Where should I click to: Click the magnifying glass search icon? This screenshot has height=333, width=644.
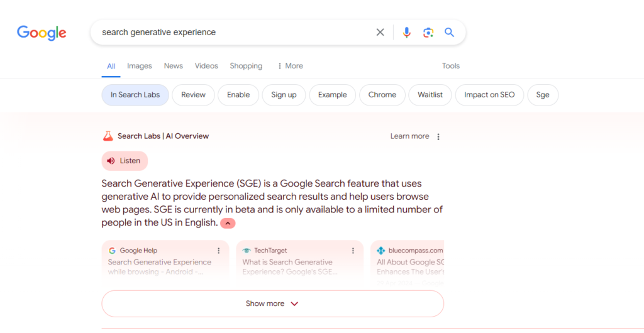click(x=449, y=33)
